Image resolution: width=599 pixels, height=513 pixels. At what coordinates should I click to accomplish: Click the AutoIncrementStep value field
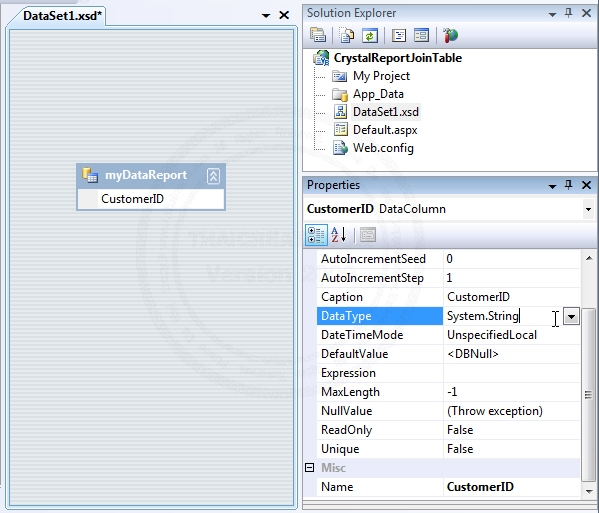click(512, 278)
